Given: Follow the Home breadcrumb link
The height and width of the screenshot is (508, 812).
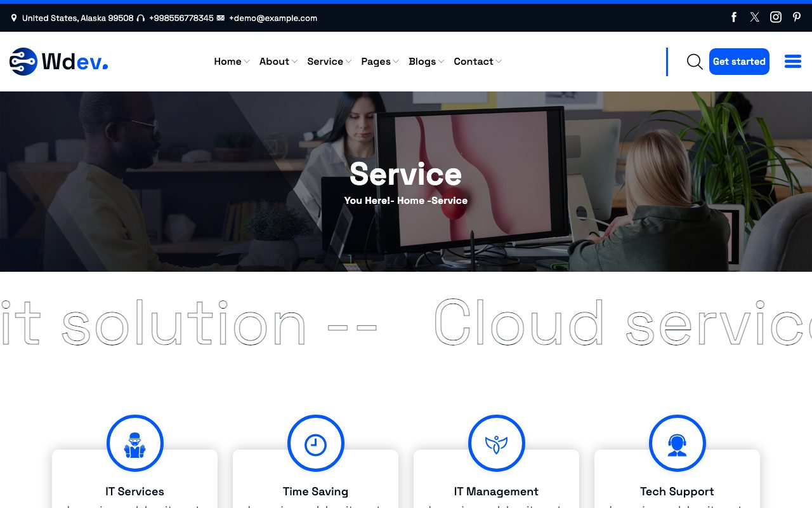Looking at the screenshot, I should pyautogui.click(x=410, y=201).
